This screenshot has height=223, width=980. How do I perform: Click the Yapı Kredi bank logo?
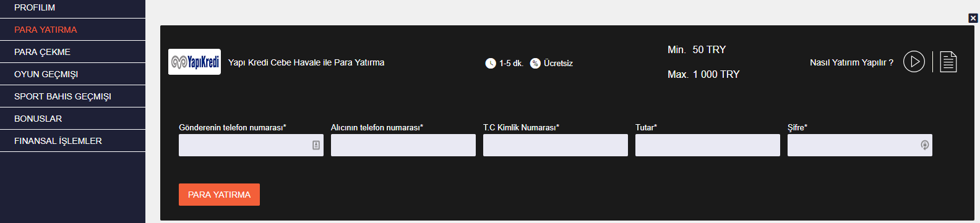tap(194, 62)
